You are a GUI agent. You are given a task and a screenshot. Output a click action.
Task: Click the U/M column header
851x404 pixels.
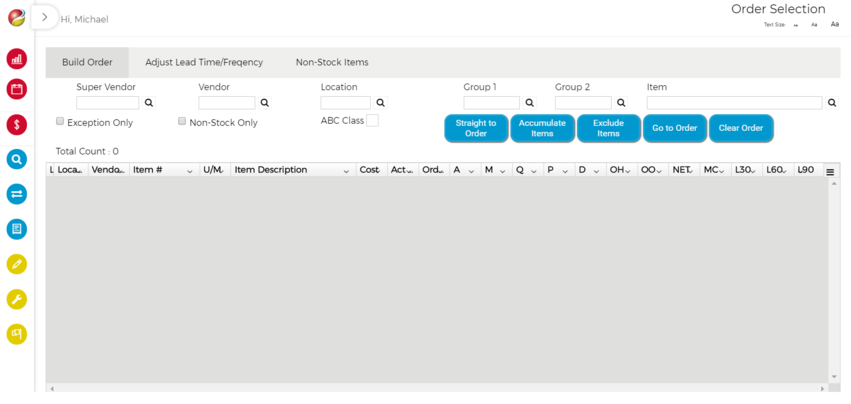(215, 170)
